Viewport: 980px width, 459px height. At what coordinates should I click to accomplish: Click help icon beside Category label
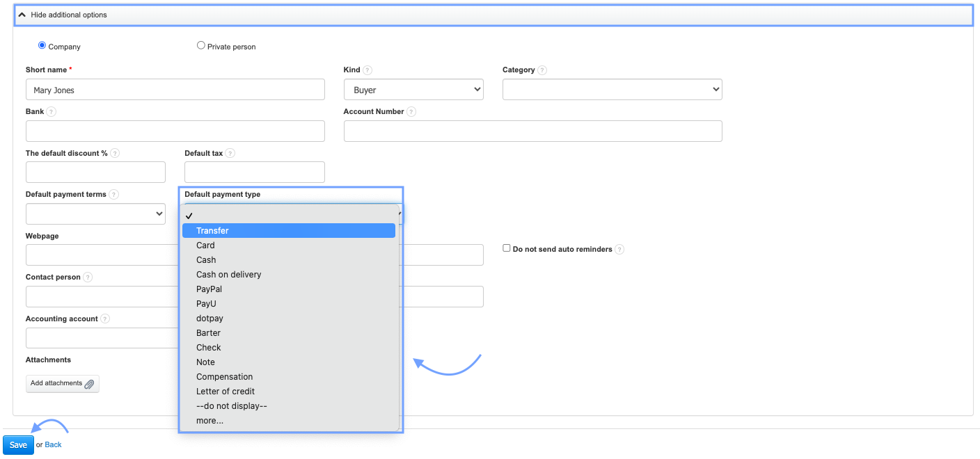coord(542,70)
